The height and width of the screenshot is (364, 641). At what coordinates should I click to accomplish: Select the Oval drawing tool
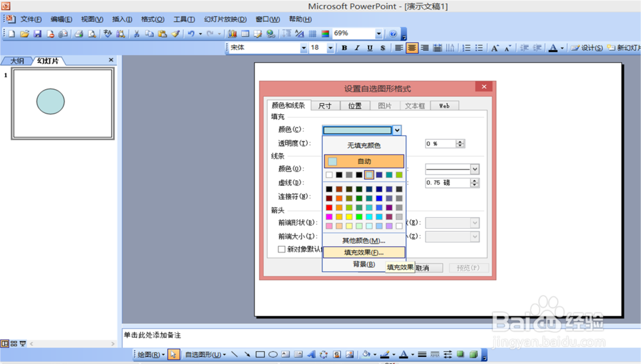pyautogui.click(x=273, y=354)
